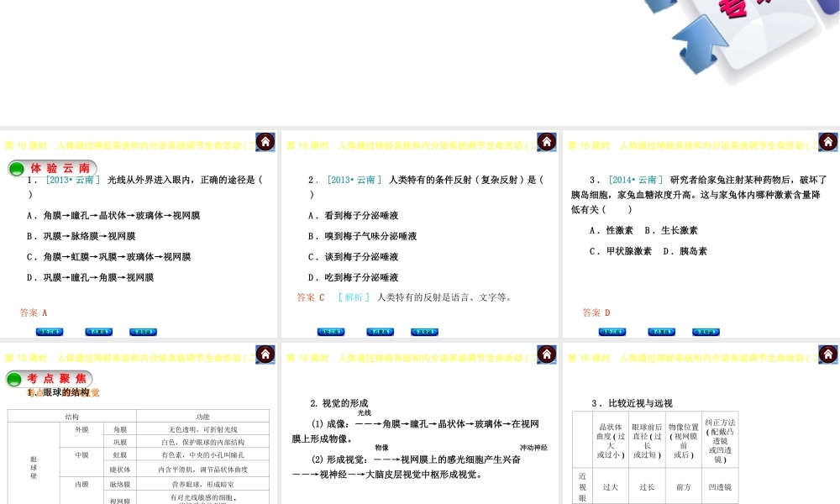Click 答案 C on question 2 slide
Image resolution: width=840 pixels, height=504 pixels.
tap(311, 297)
